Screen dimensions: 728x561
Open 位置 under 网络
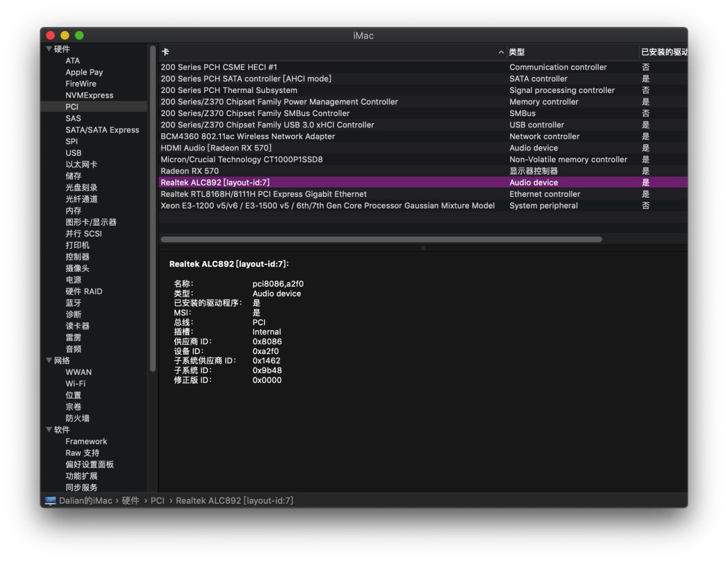(x=73, y=395)
